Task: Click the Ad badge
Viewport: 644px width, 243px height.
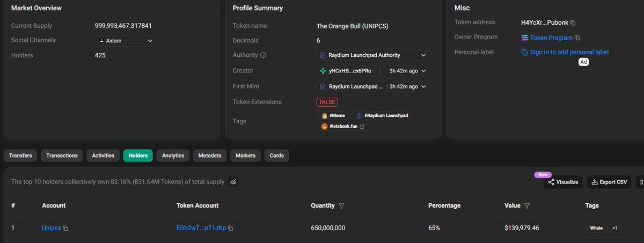Action: point(584,62)
